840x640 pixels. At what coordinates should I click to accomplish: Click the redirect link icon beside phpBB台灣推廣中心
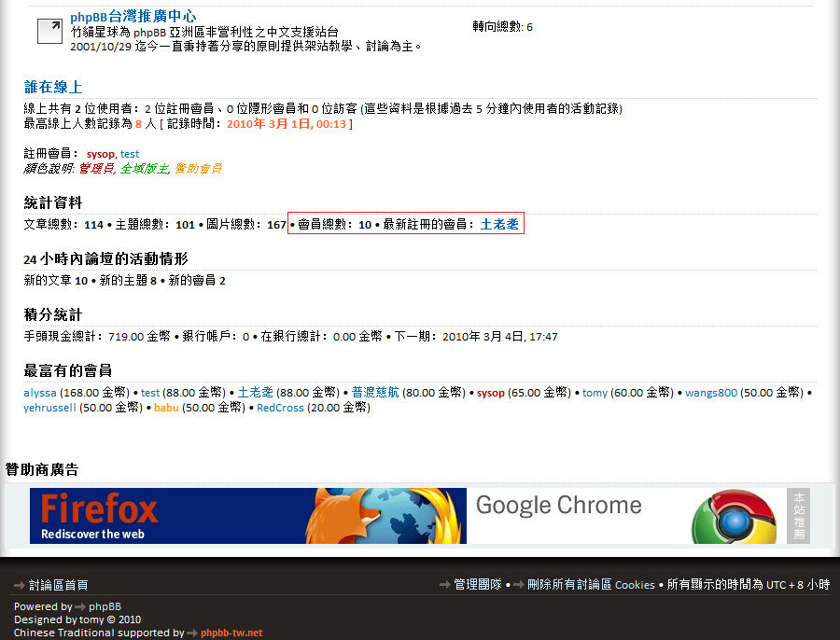click(49, 32)
